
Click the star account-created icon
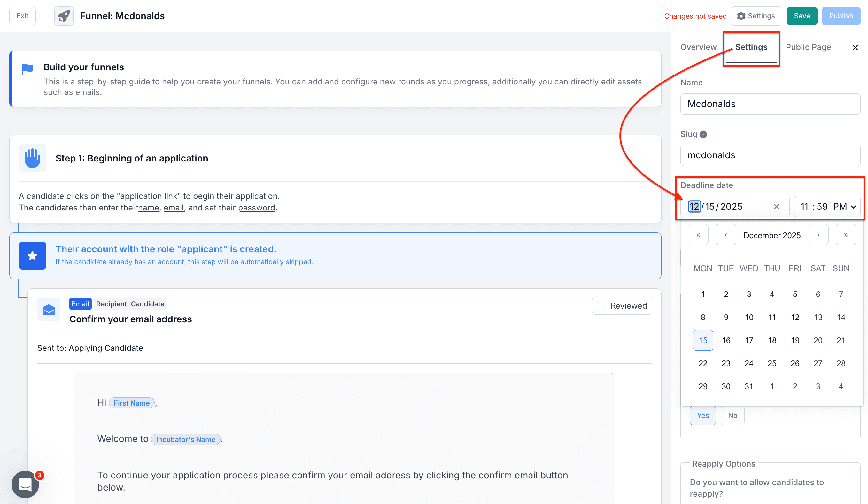click(32, 256)
